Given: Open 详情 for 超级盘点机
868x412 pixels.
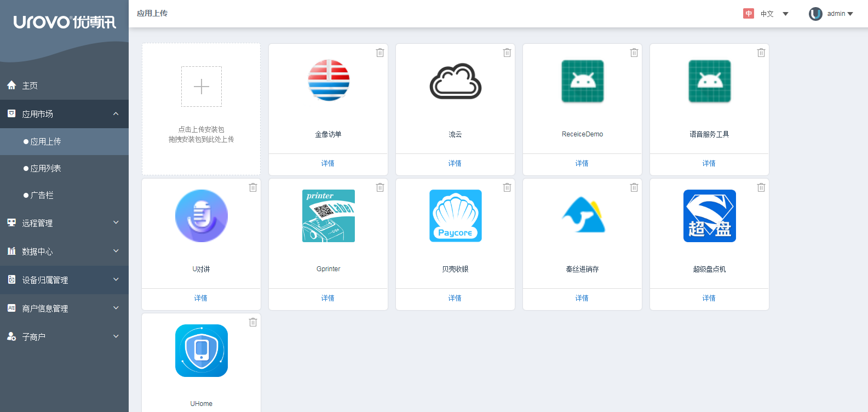Looking at the screenshot, I should pos(709,298).
